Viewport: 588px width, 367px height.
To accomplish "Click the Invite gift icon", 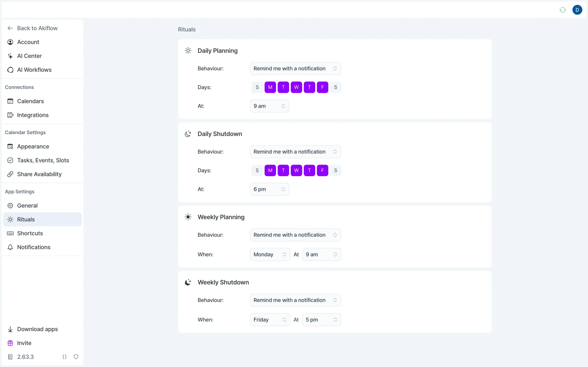I will pyautogui.click(x=10, y=343).
